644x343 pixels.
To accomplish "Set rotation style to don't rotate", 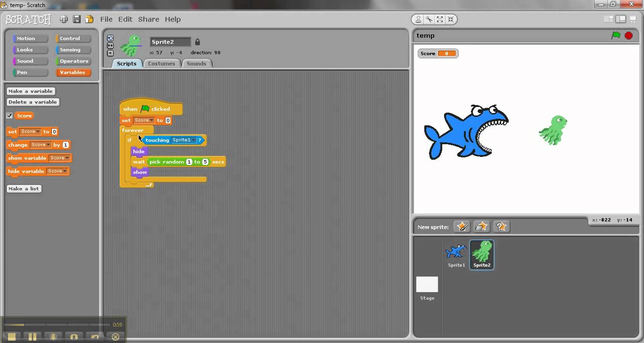I will pos(110,53).
